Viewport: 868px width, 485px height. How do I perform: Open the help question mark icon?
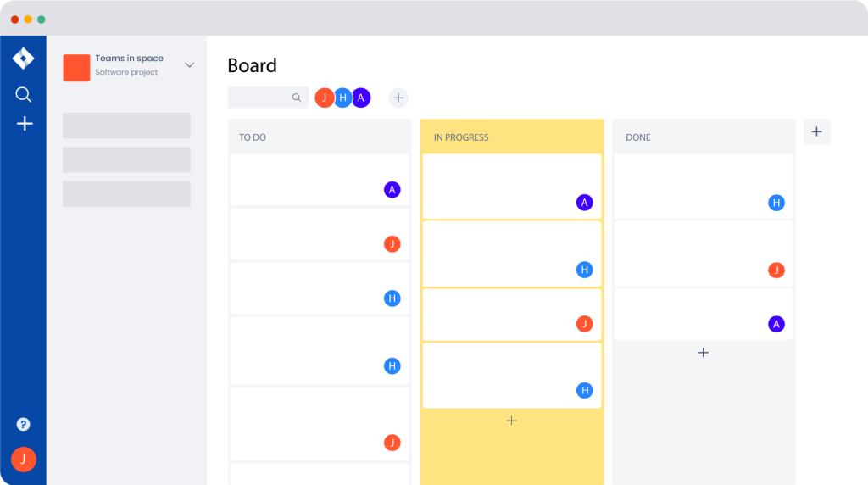[x=23, y=424]
